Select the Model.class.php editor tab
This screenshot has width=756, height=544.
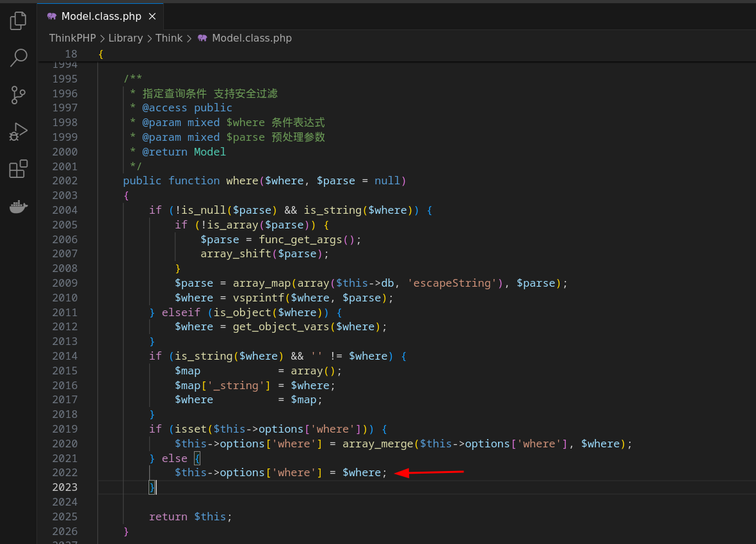coord(101,17)
